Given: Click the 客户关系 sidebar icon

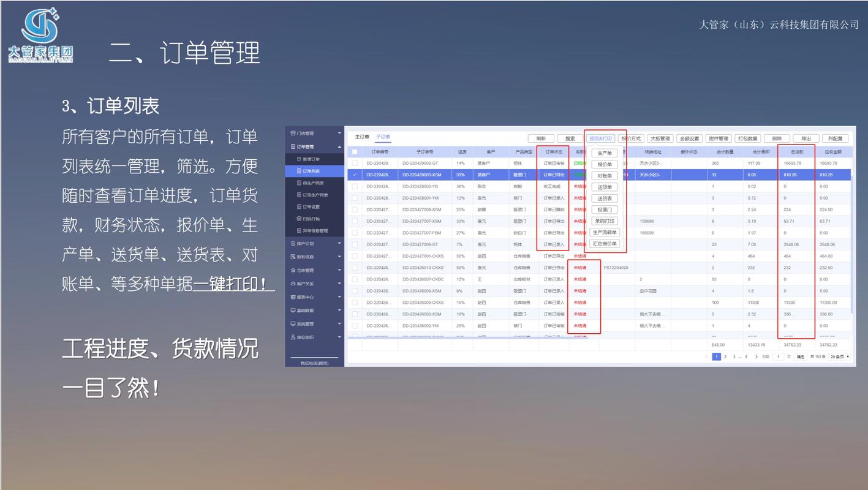Looking at the screenshot, I should tap(293, 284).
